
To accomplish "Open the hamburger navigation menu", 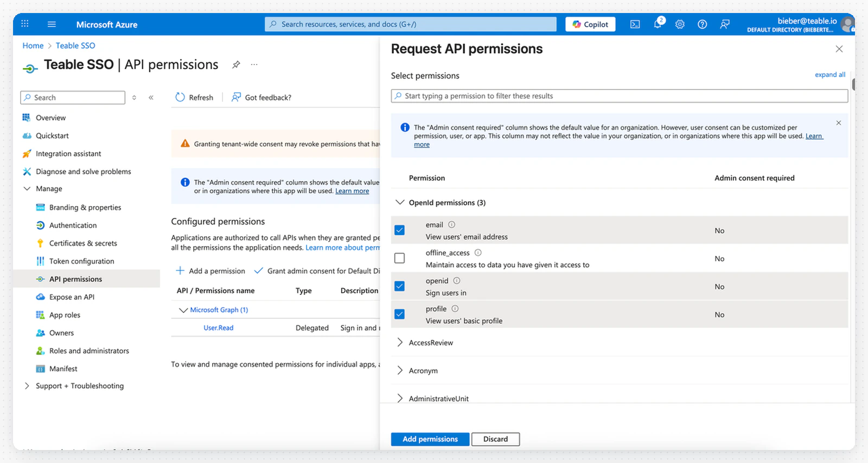I will [52, 24].
